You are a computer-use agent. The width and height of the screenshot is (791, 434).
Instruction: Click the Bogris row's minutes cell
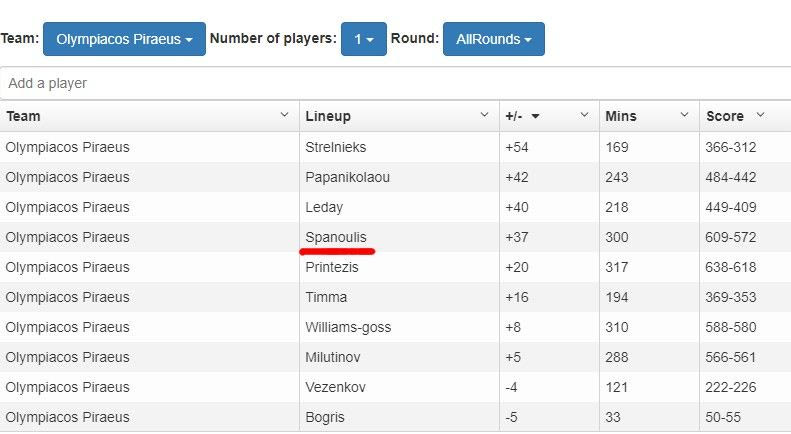(x=614, y=417)
